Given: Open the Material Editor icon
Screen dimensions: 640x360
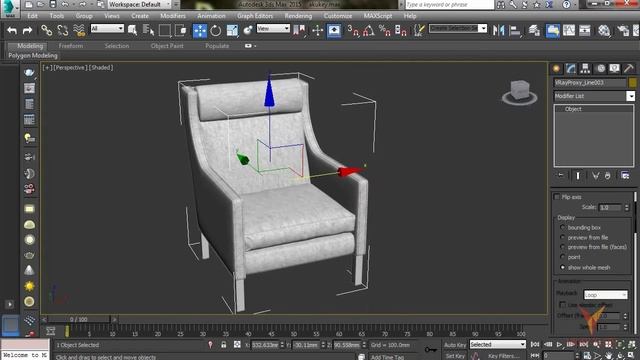Looking at the screenshot, I should pyautogui.click(x=604, y=31).
